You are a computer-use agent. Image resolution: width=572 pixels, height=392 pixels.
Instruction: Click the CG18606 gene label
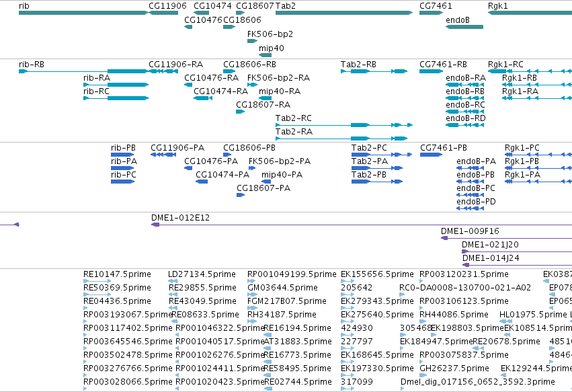click(242, 20)
